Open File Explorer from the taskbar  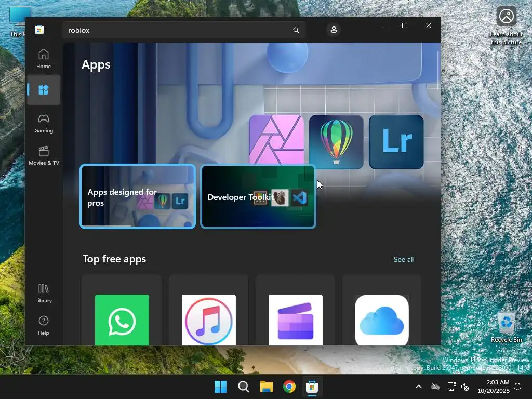pos(267,387)
